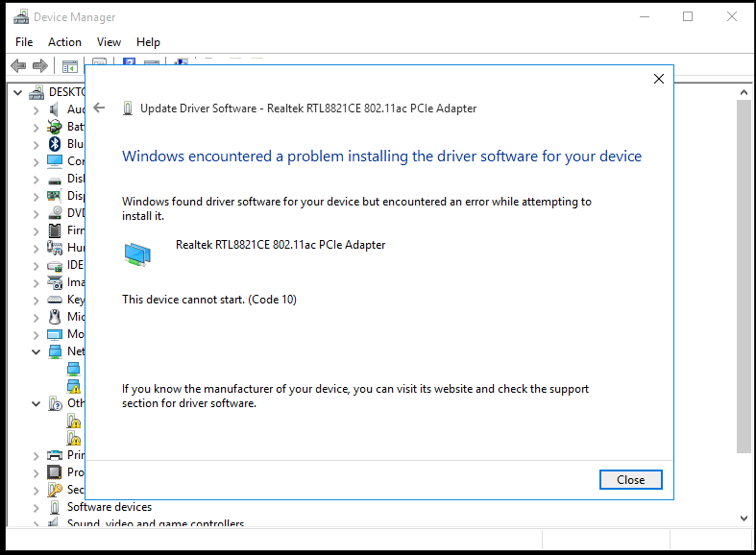Open the Action menu
756x555 pixels.
(x=64, y=42)
